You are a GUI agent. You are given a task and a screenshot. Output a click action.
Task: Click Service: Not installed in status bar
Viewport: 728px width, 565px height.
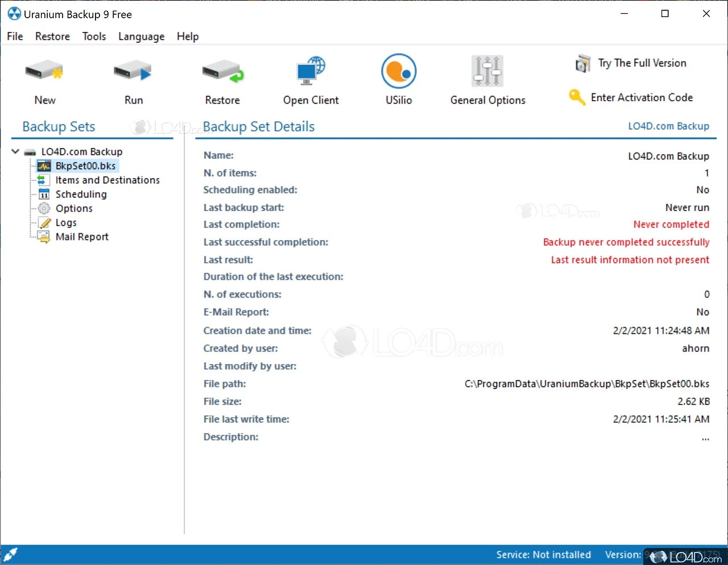[x=543, y=555]
